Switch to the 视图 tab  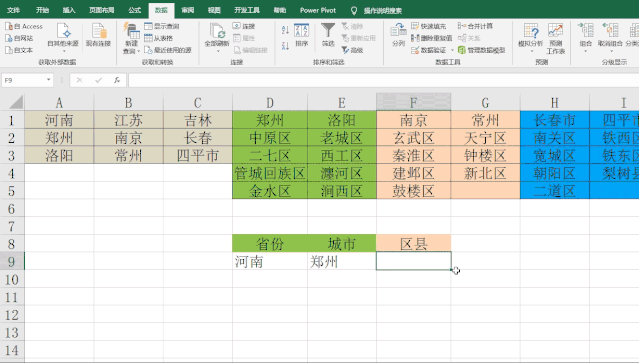(x=214, y=10)
